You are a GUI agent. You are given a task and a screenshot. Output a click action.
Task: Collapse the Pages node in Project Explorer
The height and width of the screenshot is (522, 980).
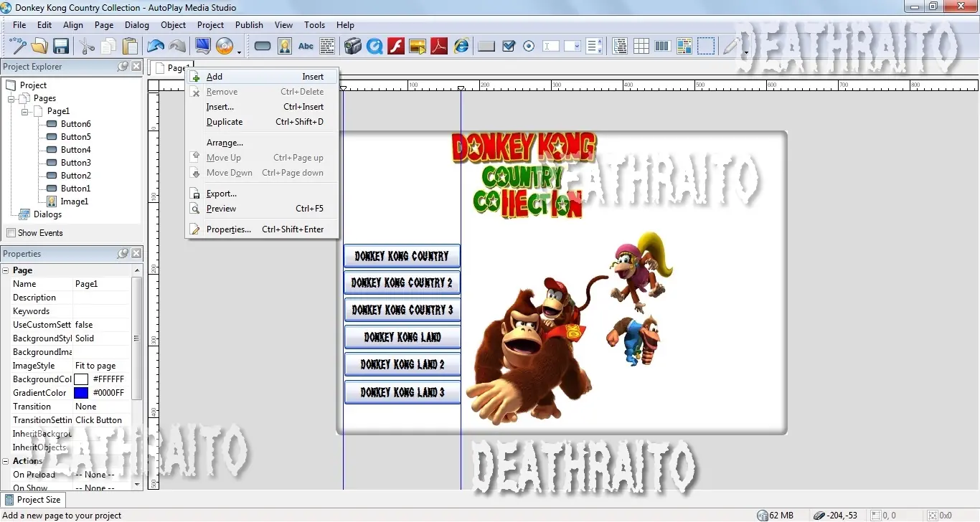(11, 98)
